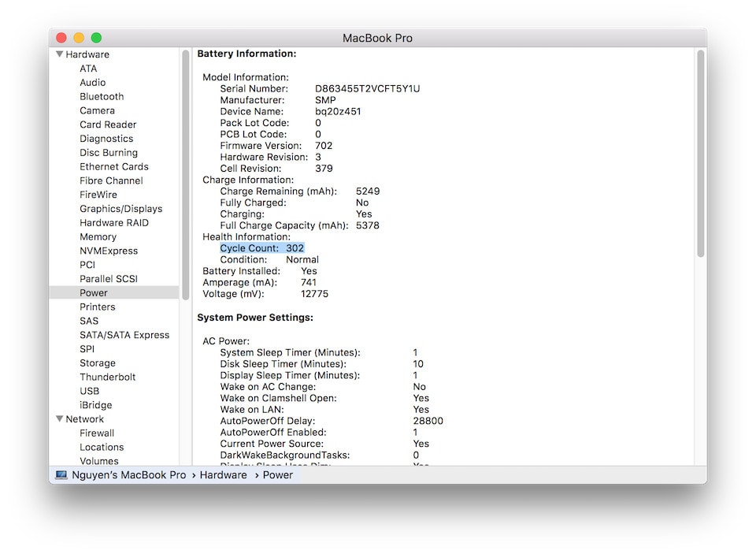Click the yellow minimize window button
The width and height of the screenshot is (756, 554).
click(x=79, y=38)
